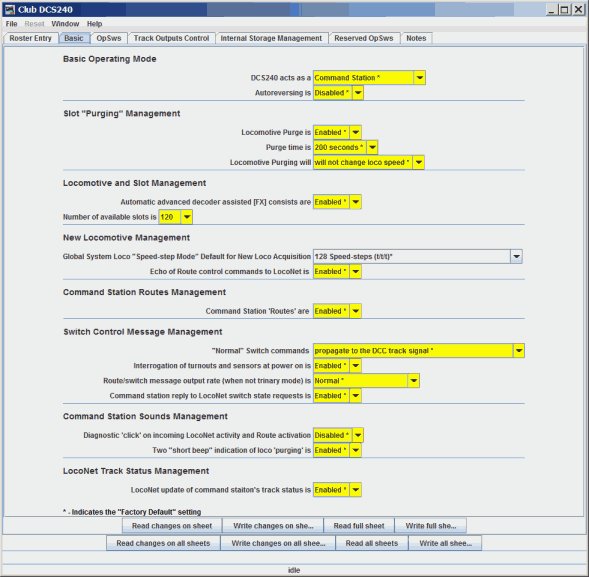Open the Diagnostic 'click' dropdown
This screenshot has height=577, width=589.
(x=338, y=435)
